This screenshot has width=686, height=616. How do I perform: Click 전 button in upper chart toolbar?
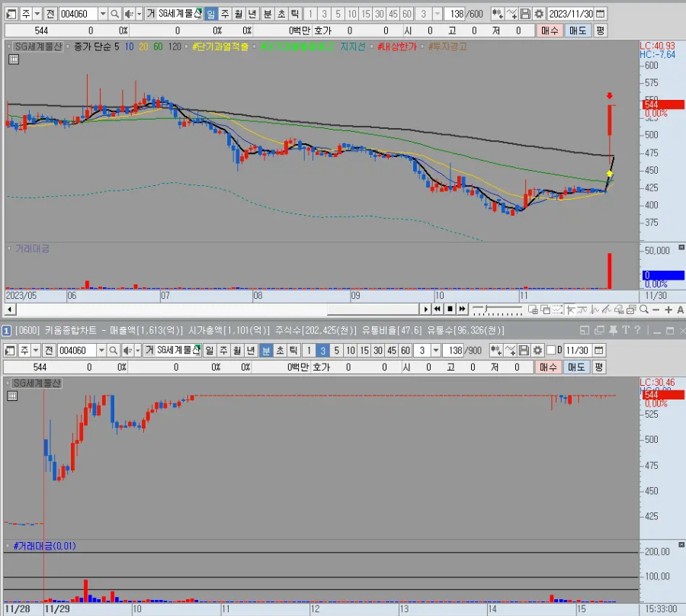50,14
